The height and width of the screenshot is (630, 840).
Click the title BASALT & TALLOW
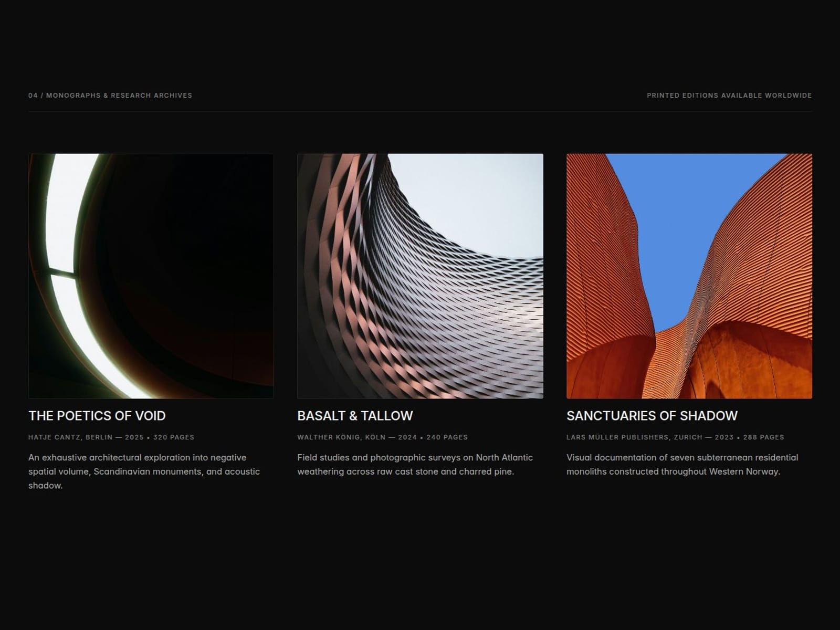355,416
